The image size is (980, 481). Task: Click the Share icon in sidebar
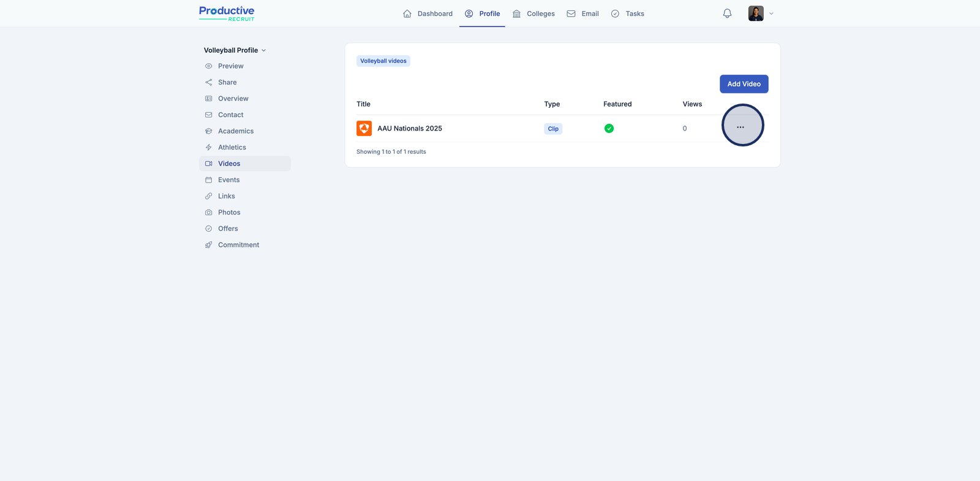pos(209,82)
